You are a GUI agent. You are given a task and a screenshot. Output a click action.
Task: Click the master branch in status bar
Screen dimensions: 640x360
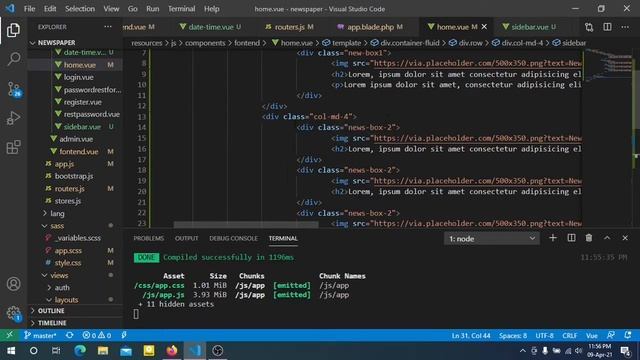pyautogui.click(x=40, y=335)
